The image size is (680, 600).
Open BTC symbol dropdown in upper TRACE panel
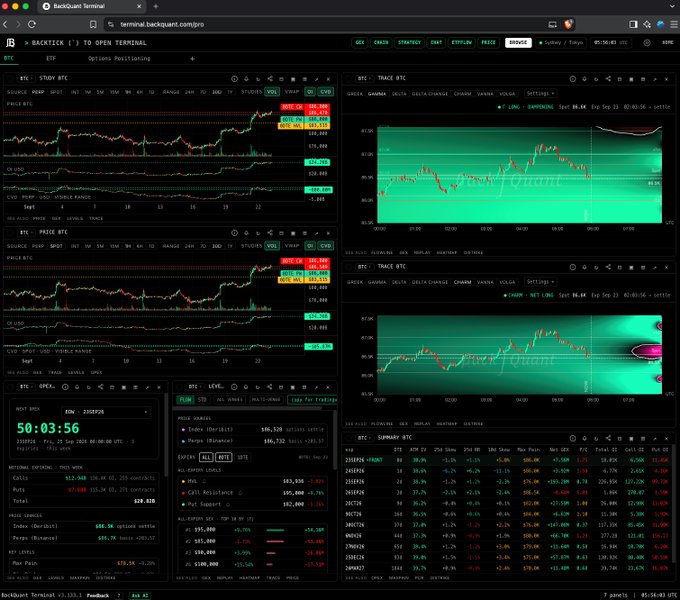(363, 78)
